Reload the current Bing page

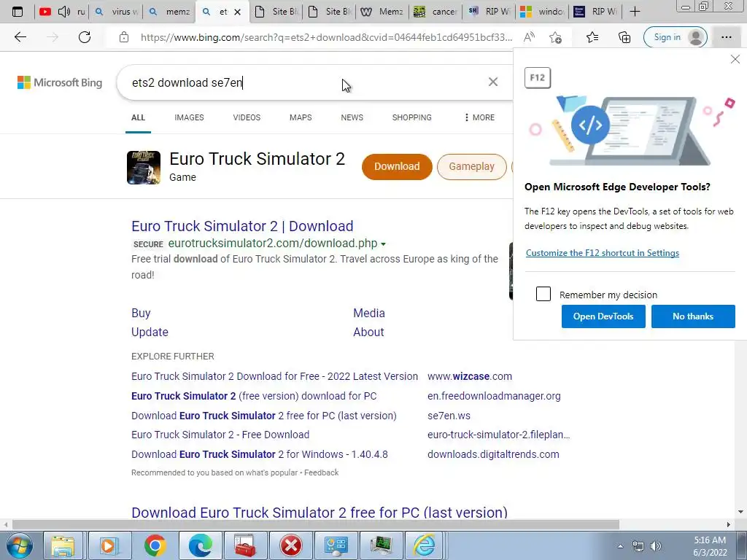[85, 37]
